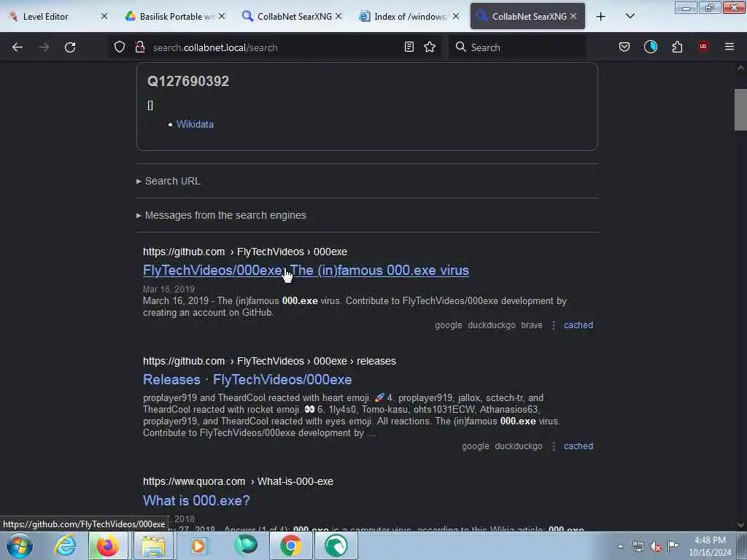This screenshot has height=560, width=747.
Task: Reload the current page
Action: [70, 47]
